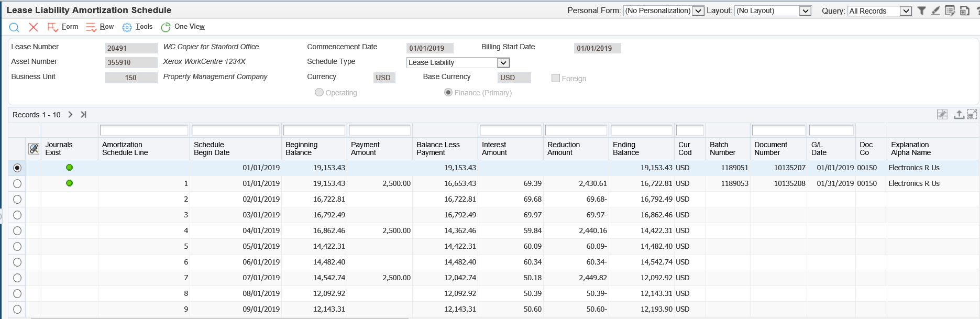
Task: Click the Row menu icon
Action: (91, 27)
